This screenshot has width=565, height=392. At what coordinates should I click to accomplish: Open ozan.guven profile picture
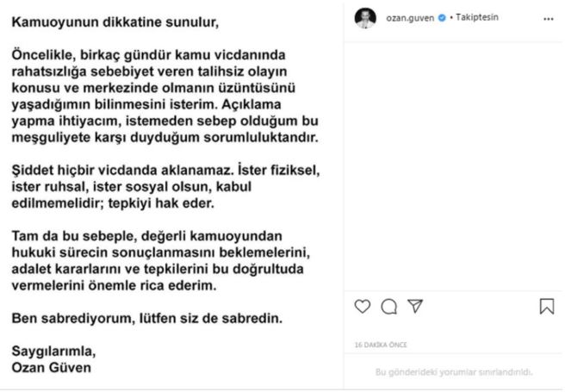pos(365,18)
